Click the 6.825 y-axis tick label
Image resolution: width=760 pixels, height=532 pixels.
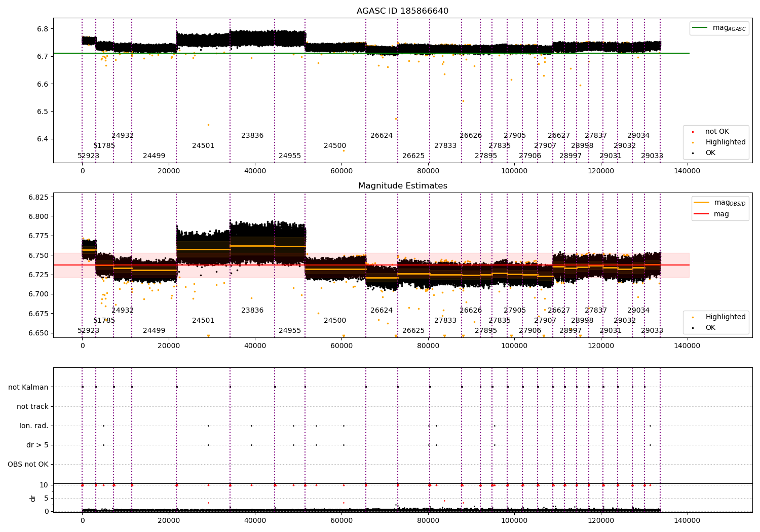39,197
